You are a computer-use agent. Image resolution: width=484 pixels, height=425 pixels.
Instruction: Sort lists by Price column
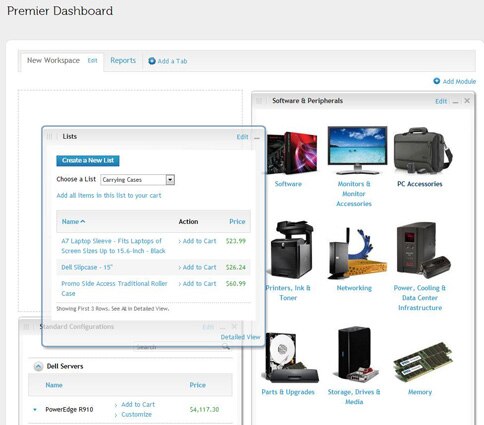point(237,222)
